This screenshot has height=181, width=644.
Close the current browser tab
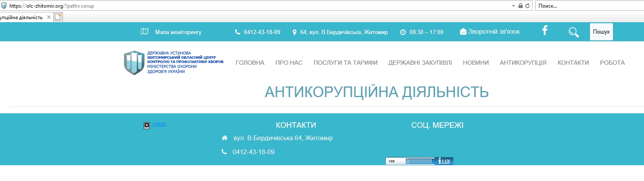[49, 17]
